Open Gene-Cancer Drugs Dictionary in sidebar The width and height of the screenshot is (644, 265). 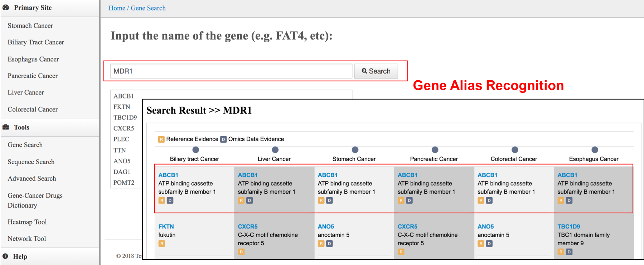(x=35, y=200)
